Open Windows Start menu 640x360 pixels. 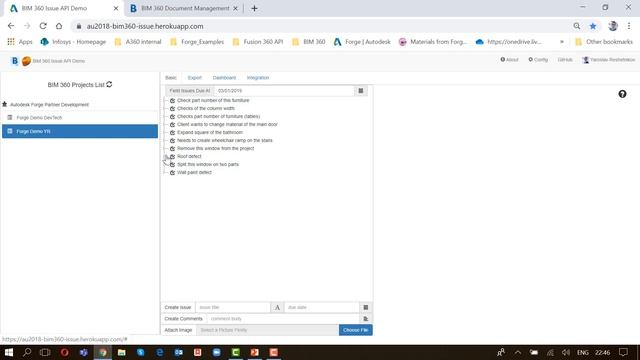(9, 352)
